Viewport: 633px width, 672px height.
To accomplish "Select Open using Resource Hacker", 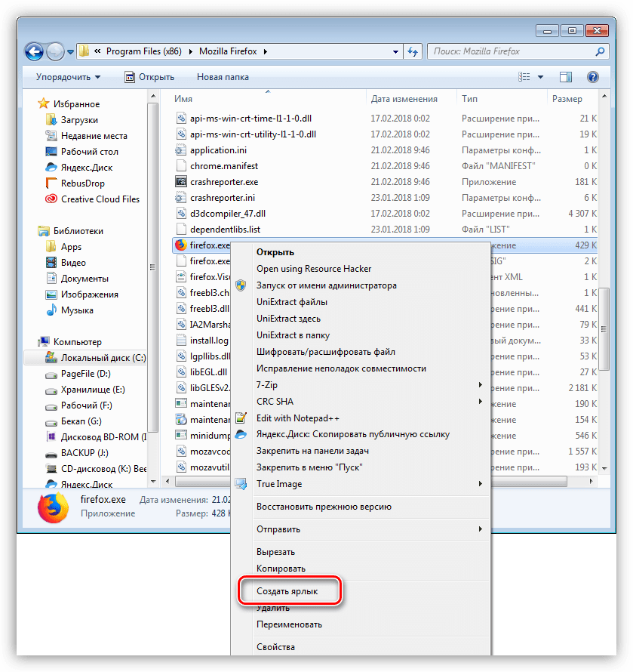I will pyautogui.click(x=314, y=269).
